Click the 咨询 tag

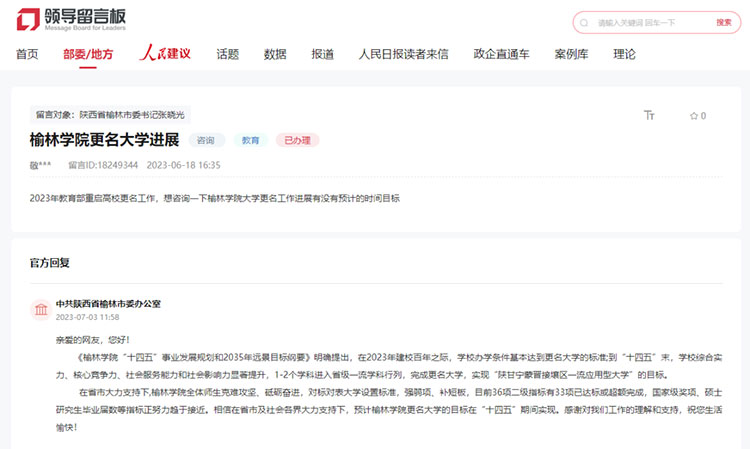(206, 140)
